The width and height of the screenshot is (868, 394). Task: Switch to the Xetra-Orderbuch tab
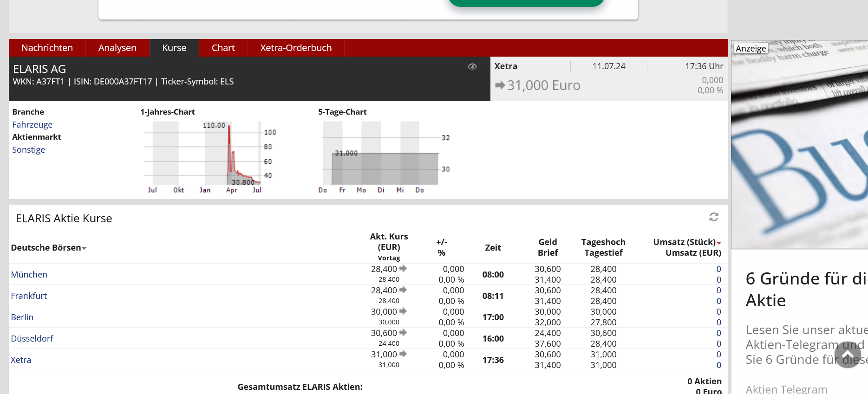pyautogui.click(x=296, y=48)
